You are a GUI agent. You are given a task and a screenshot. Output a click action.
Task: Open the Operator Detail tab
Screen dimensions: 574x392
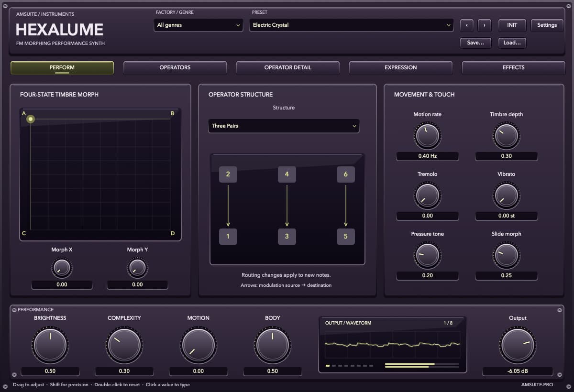(x=288, y=68)
